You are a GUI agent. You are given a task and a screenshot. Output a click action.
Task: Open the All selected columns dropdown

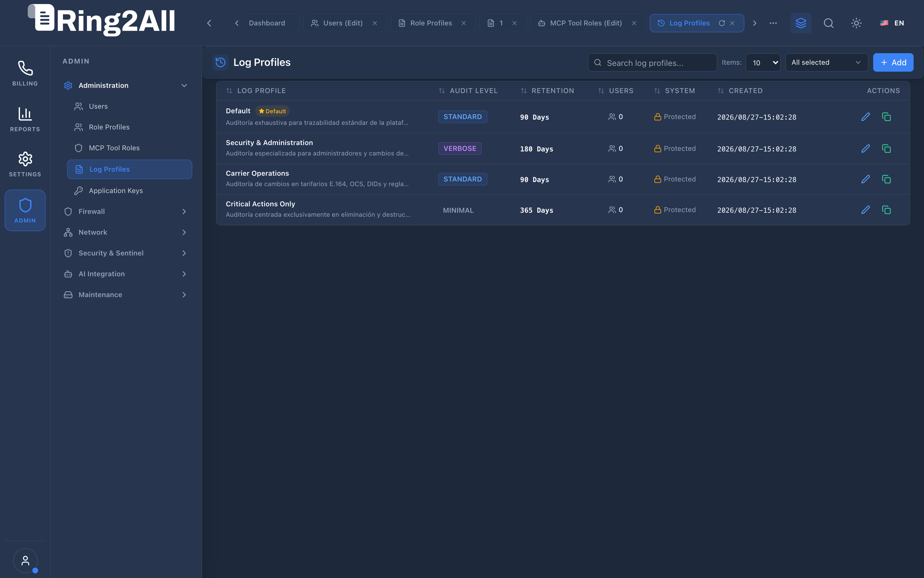click(827, 62)
